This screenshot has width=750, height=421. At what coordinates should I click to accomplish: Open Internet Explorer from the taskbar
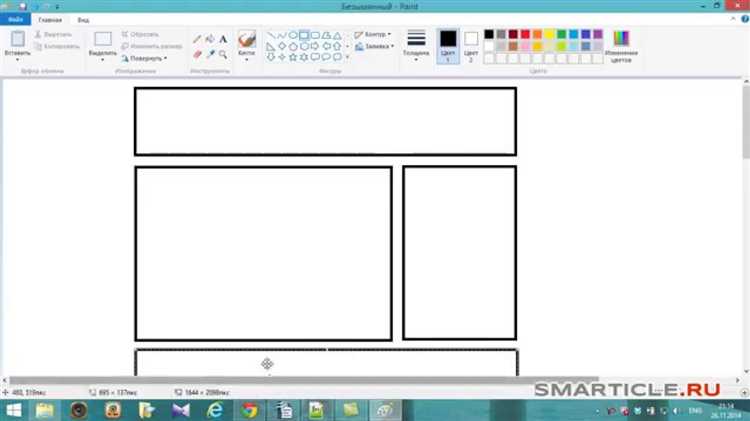(215, 410)
